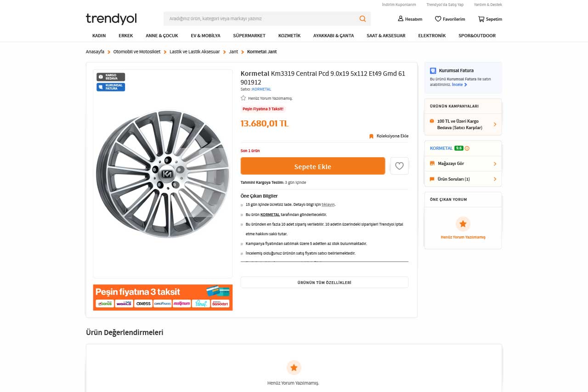The width and height of the screenshot is (588, 392).
Task: Click the Otomobil ve Motosiklet breadcrumb
Action: pyautogui.click(x=137, y=52)
